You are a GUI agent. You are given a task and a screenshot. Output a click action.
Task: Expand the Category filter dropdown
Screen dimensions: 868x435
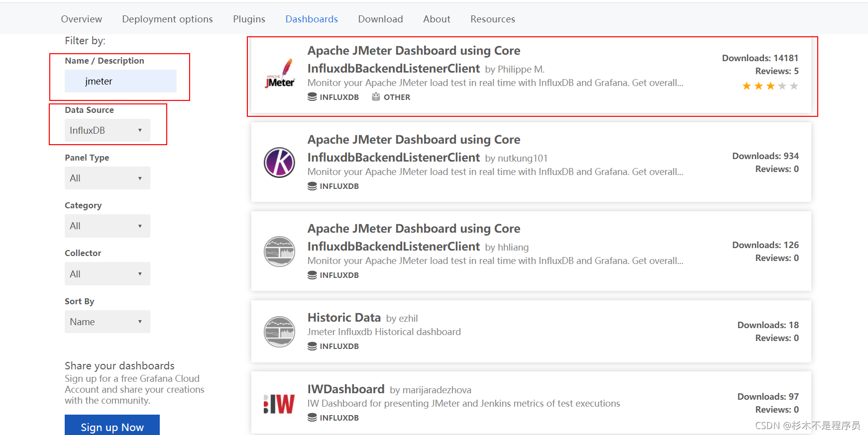pyautogui.click(x=108, y=226)
